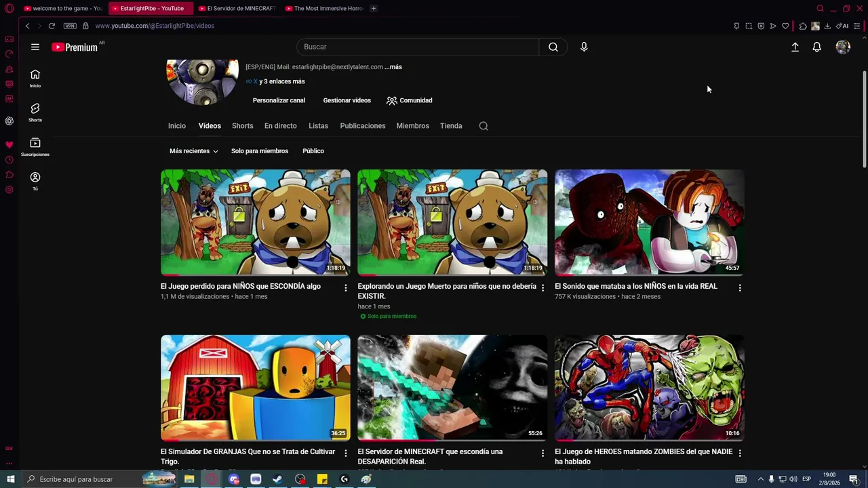Open options for Explorando un Juego Muerto video
Screen dimensions: 868x488
(542, 288)
